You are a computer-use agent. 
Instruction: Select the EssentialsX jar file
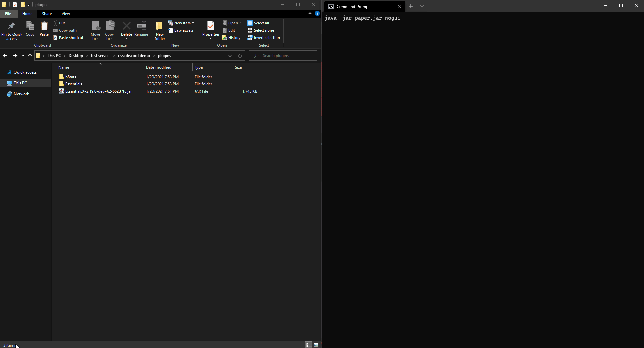[x=98, y=91]
